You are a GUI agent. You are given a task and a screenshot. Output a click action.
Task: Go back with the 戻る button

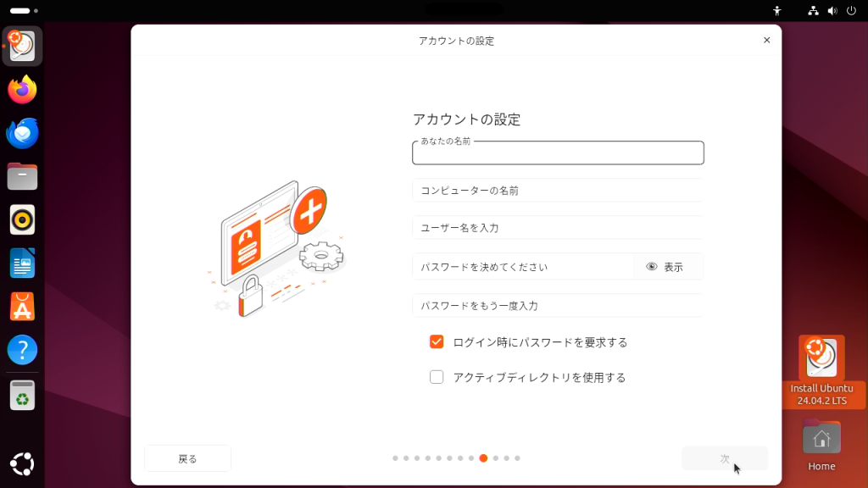187,458
